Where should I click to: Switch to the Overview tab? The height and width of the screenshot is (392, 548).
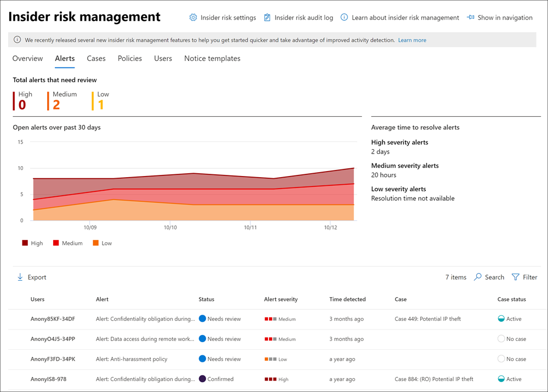[27, 59]
